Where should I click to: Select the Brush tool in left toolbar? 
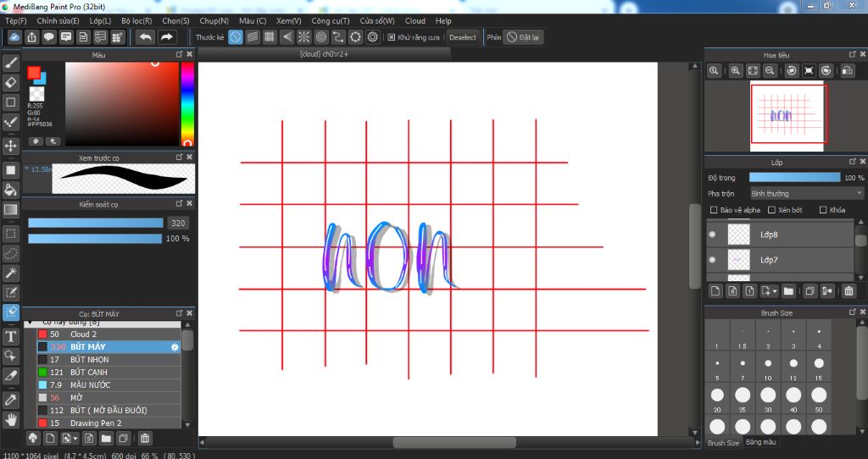point(10,63)
